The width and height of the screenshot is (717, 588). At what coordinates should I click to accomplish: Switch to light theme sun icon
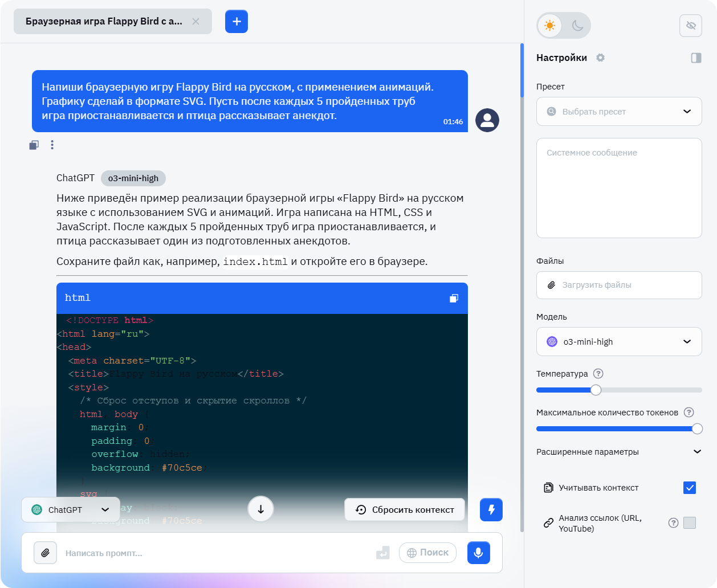pyautogui.click(x=550, y=26)
